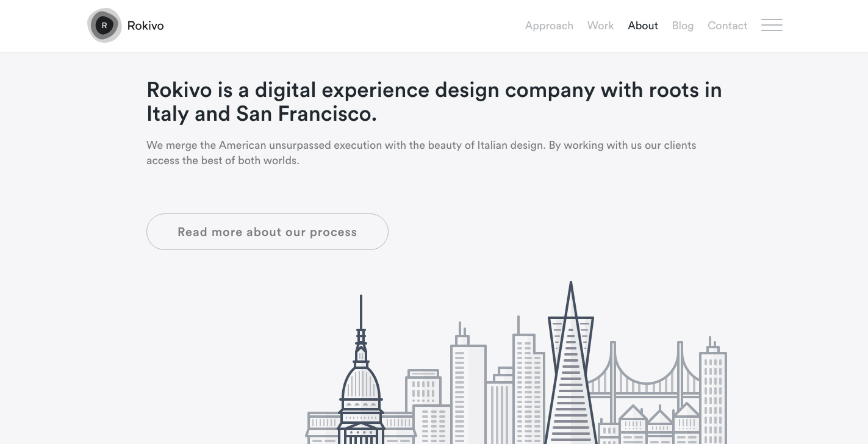The image size is (868, 444).
Task: Click the Rokivo circular logo icon
Action: pyautogui.click(x=104, y=26)
